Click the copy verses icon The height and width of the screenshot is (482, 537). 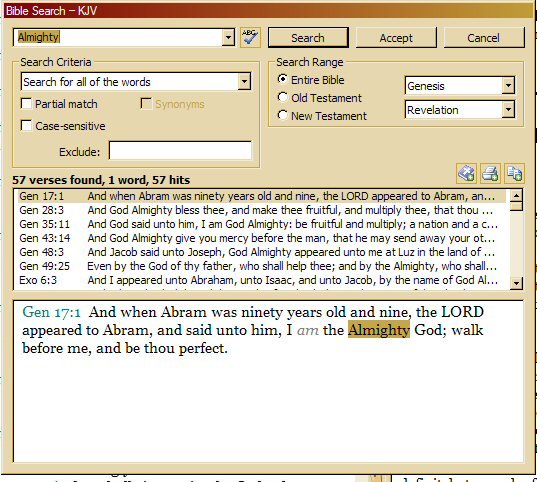[x=514, y=173]
